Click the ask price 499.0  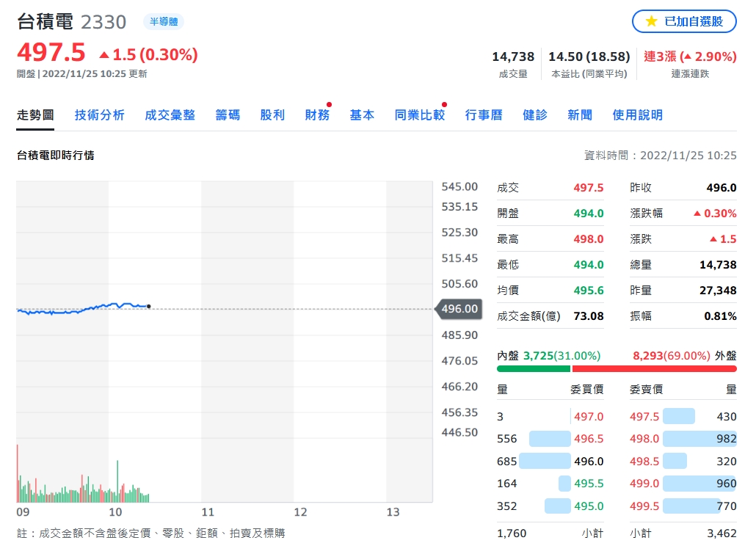click(x=644, y=484)
